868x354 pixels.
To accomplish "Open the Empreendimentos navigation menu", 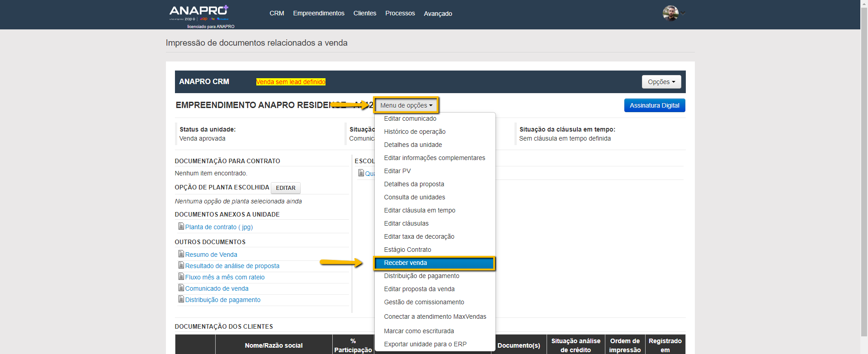I will pos(318,13).
